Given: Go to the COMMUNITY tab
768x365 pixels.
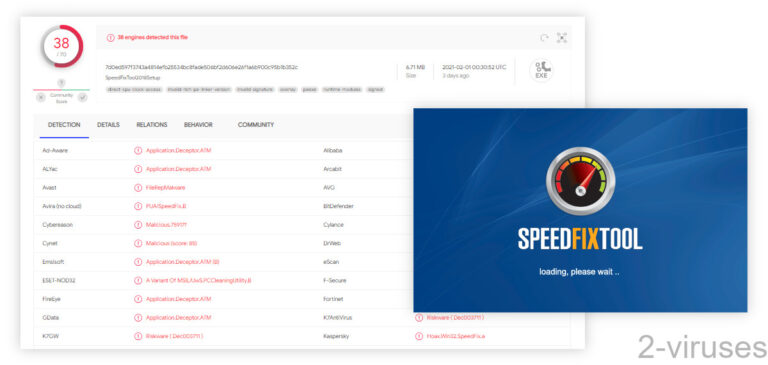Looking at the screenshot, I should point(256,125).
